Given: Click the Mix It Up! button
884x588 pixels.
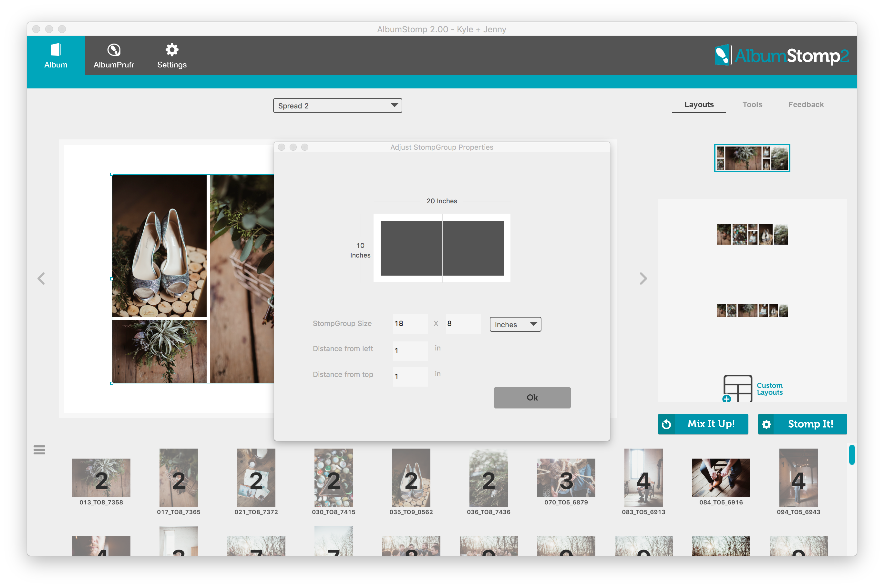Looking at the screenshot, I should (703, 424).
